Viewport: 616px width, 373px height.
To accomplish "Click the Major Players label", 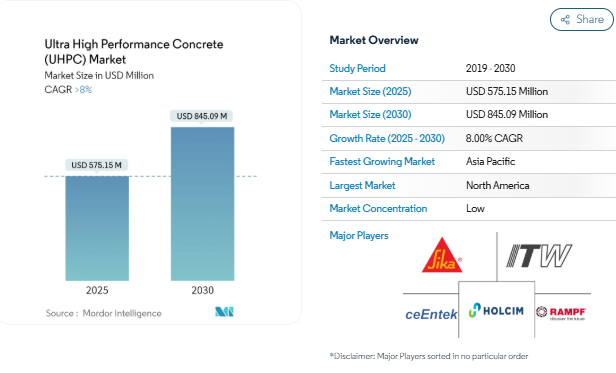I will point(359,235).
